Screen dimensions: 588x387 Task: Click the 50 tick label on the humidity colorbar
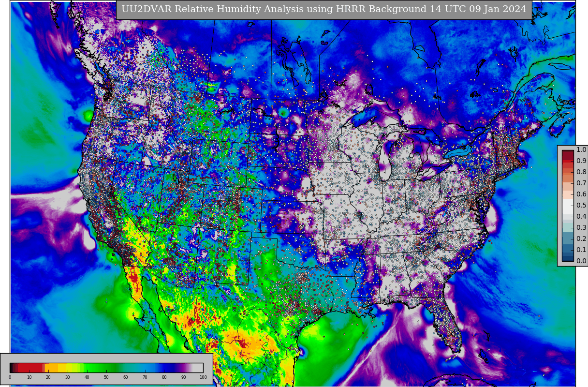pos(106,377)
